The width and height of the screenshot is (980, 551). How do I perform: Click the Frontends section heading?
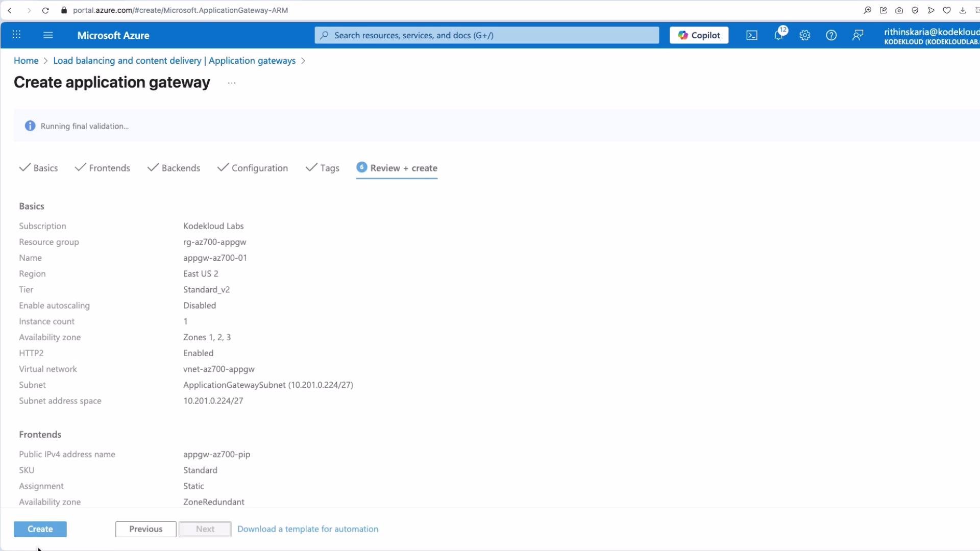[x=40, y=435]
